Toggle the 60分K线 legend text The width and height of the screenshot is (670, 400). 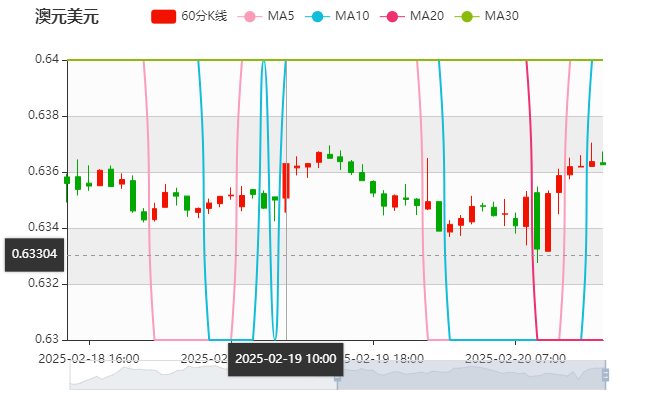(201, 17)
